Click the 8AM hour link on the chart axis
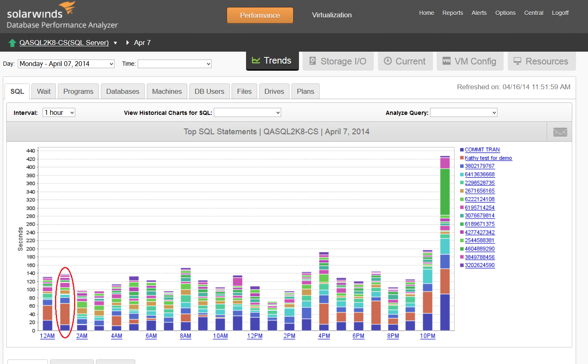The image size is (588, 364). point(186,336)
